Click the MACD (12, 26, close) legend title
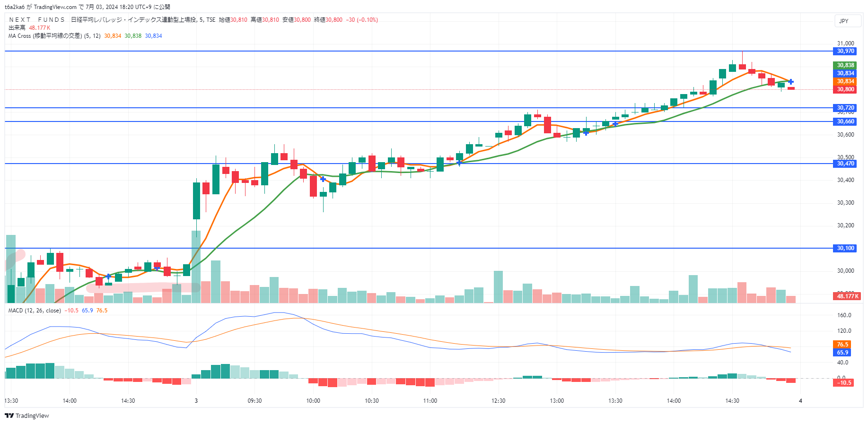The image size is (868, 424). coord(35,311)
